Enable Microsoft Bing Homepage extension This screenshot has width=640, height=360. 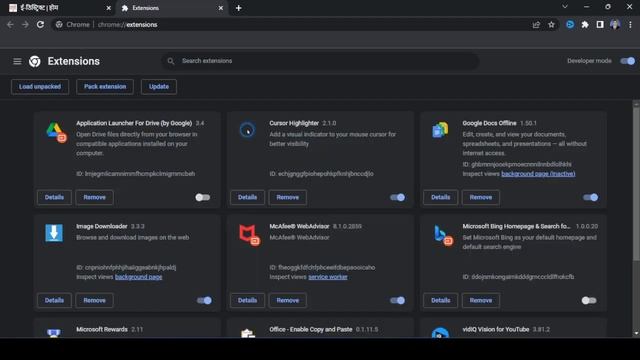(589, 300)
